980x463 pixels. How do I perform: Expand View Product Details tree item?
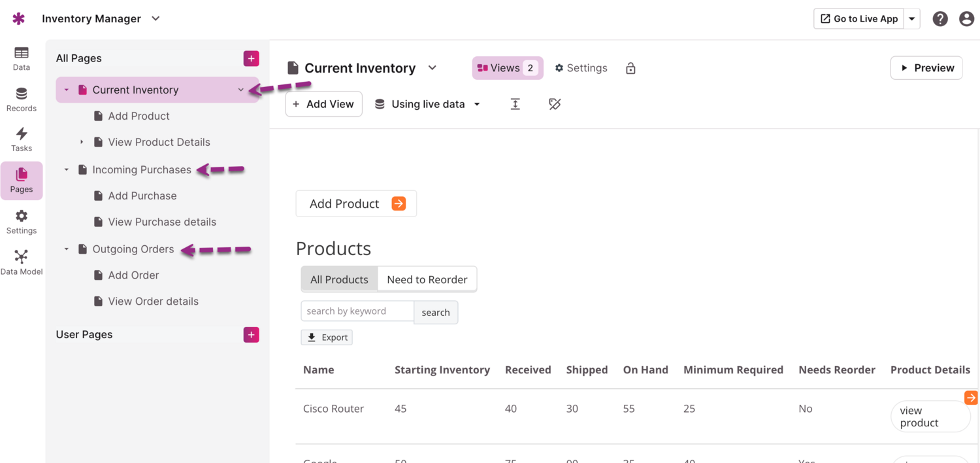coord(82,142)
